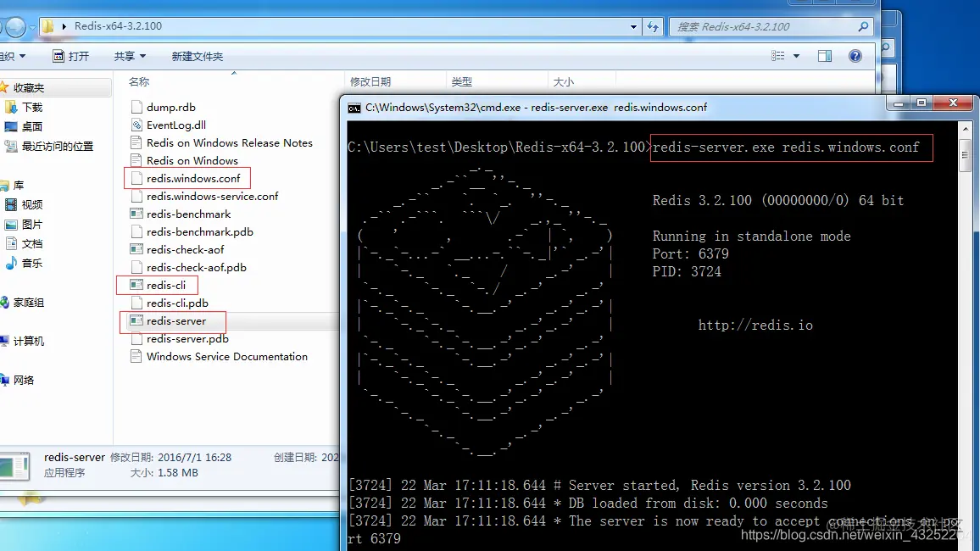The width and height of the screenshot is (980, 551).
Task: Select redis-check-aof.pdb file
Action: [x=189, y=267]
